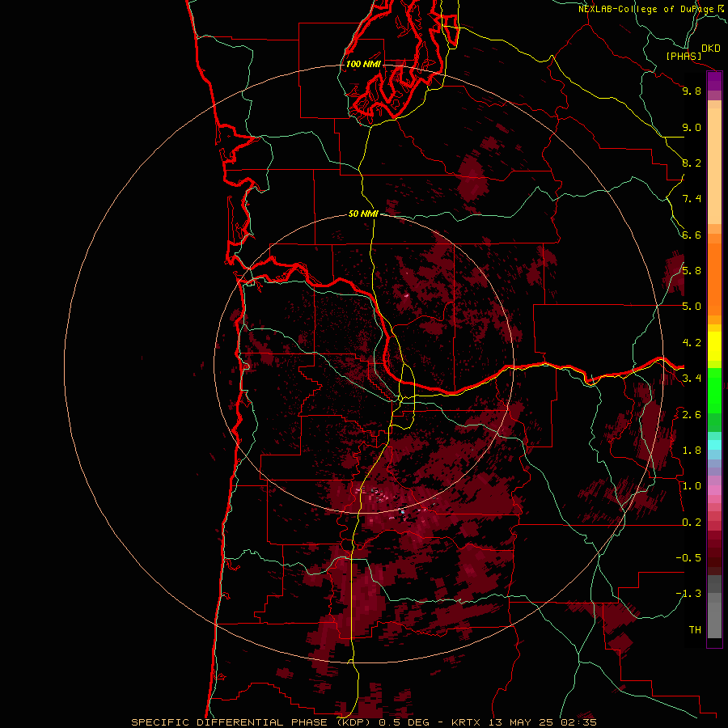The width and height of the screenshot is (728, 728).
Task: Click the NEXLAB-College of DuPage label
Action: 646,9
